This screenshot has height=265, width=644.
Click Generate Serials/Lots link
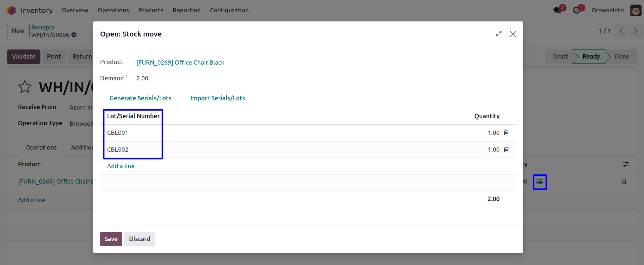pyautogui.click(x=140, y=98)
